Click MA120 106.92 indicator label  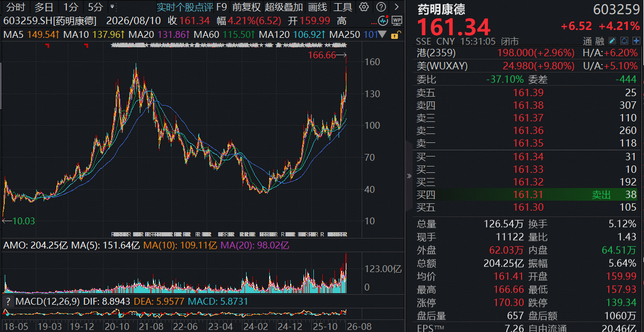[x=293, y=35]
